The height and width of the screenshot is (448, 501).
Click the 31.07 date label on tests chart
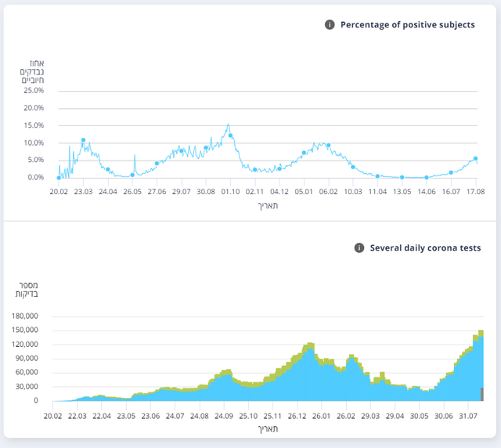pos(468,416)
